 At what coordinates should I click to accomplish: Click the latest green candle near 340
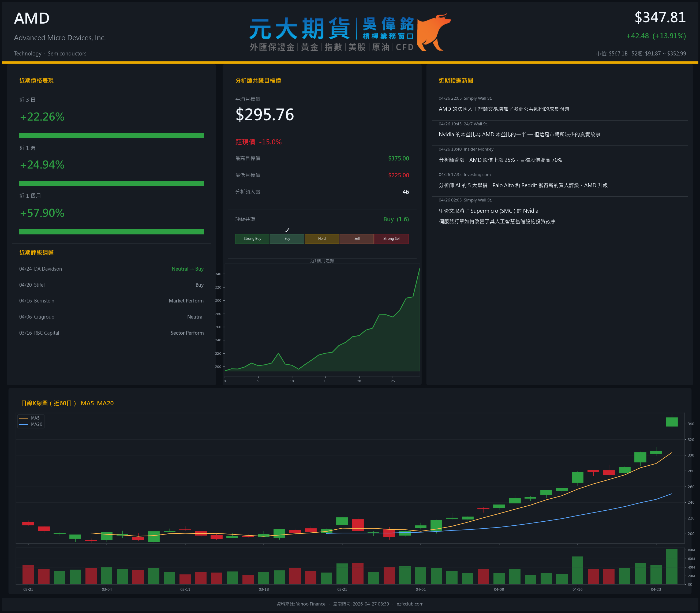[672, 422]
